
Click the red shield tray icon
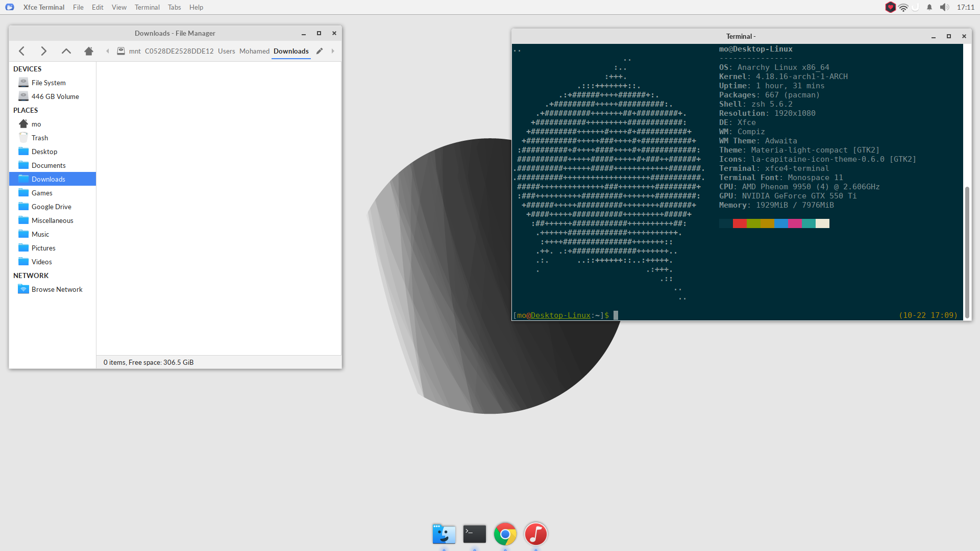coord(890,7)
